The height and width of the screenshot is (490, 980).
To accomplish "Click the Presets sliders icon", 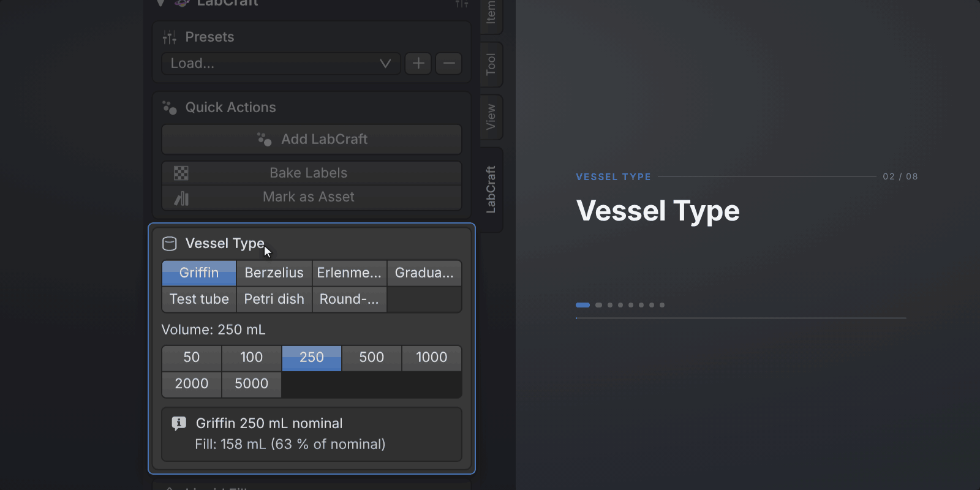I will 170,37.
